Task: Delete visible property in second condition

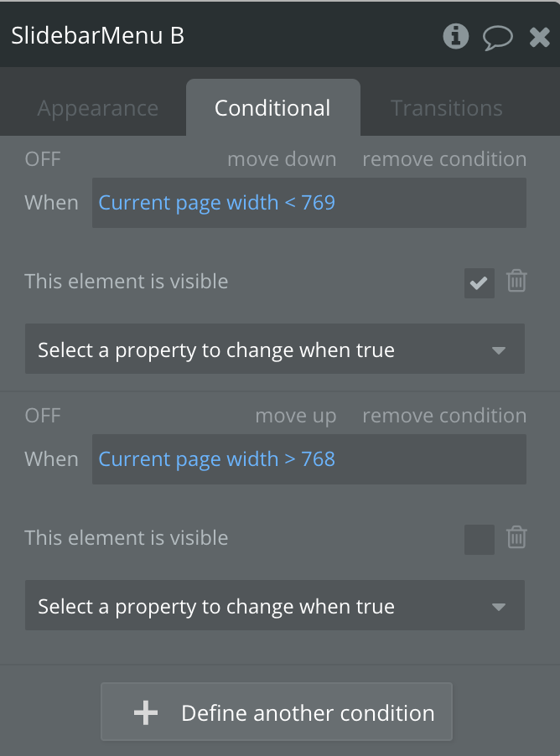Action: point(516,538)
